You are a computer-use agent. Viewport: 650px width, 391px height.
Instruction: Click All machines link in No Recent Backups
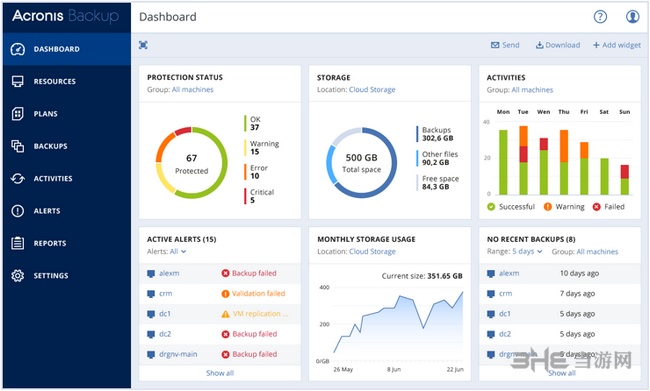click(x=597, y=252)
